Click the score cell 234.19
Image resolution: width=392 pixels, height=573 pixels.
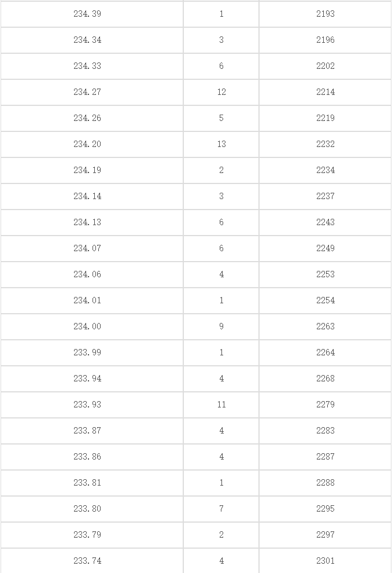coord(87,170)
